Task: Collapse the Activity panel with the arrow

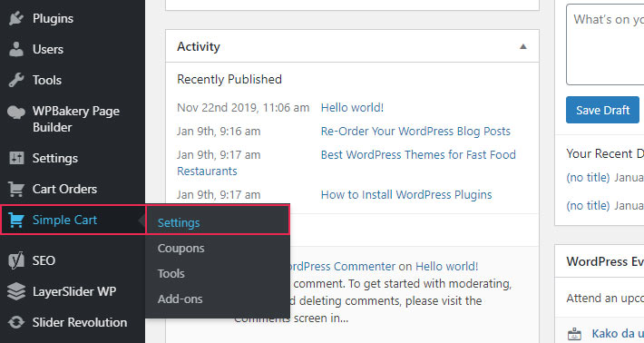Action: pos(522,46)
